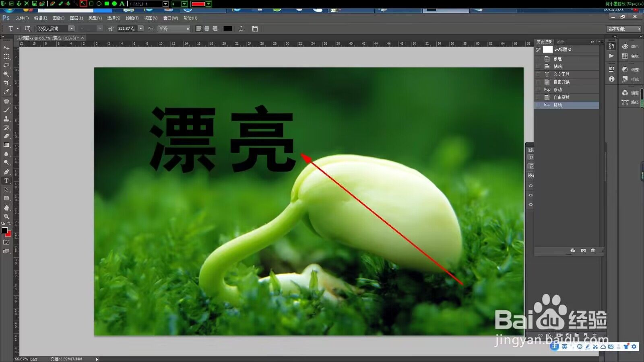Toggle history checkbox beside 文字工具 state
Screen dimensions: 644x362
point(538,74)
